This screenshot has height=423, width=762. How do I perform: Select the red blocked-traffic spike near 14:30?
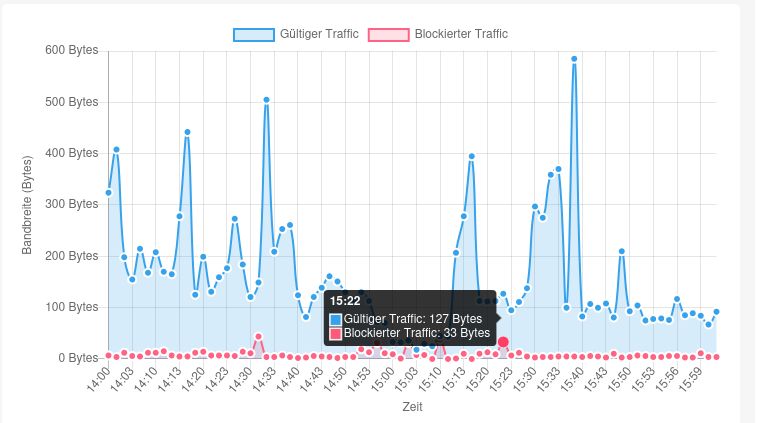pos(258,337)
